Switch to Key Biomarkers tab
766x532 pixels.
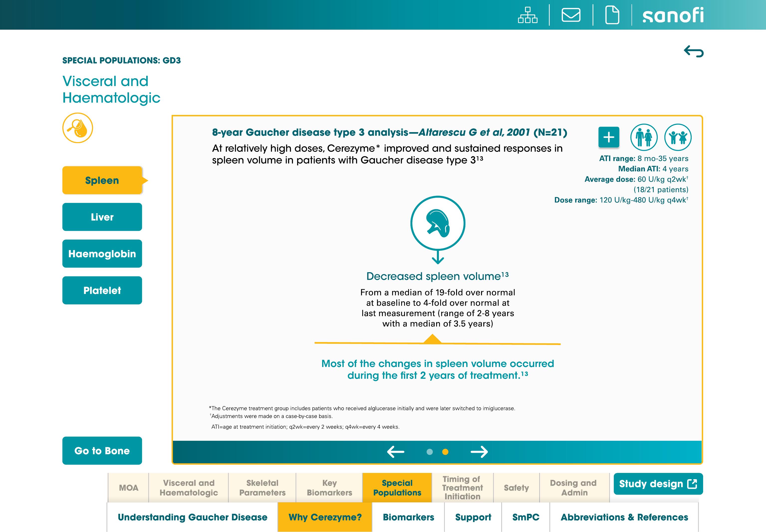[329, 488]
